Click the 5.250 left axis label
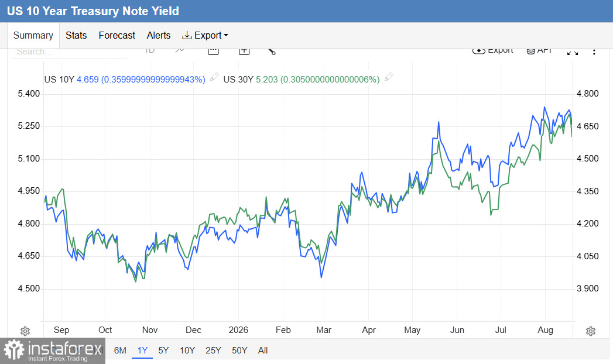Screen dimensions: 613x364 point(29,126)
